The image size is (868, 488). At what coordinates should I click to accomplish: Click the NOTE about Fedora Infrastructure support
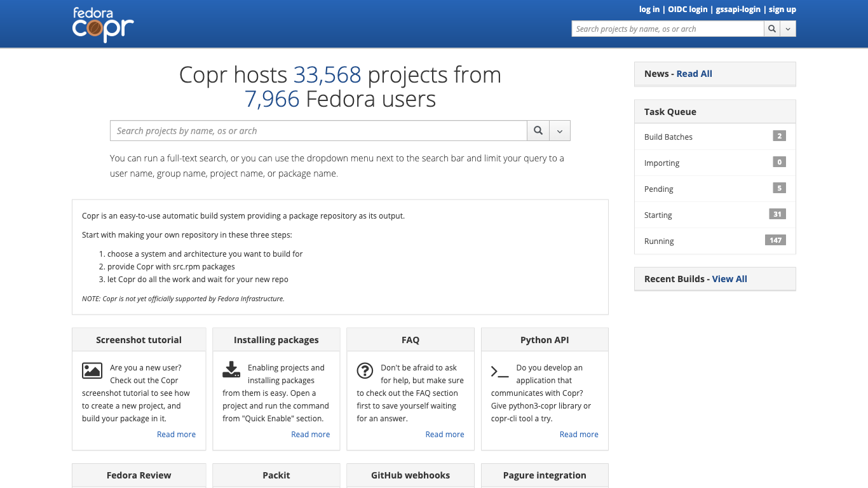click(183, 299)
